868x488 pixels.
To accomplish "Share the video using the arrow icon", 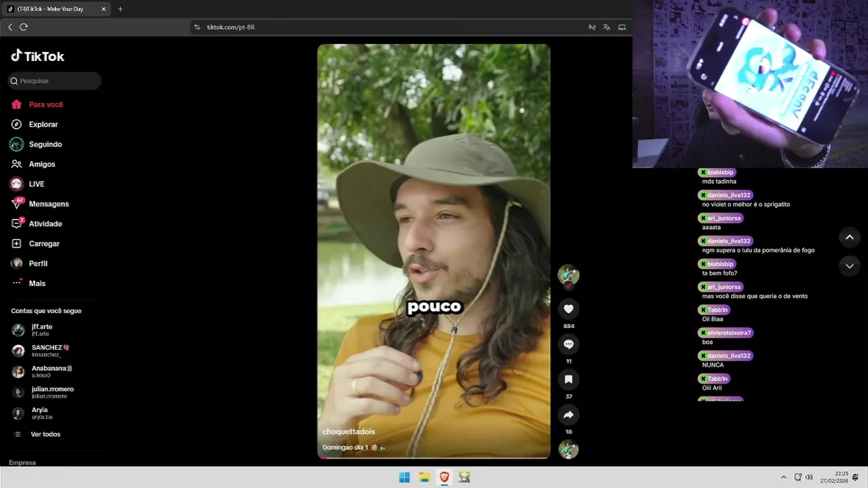I will pyautogui.click(x=568, y=415).
